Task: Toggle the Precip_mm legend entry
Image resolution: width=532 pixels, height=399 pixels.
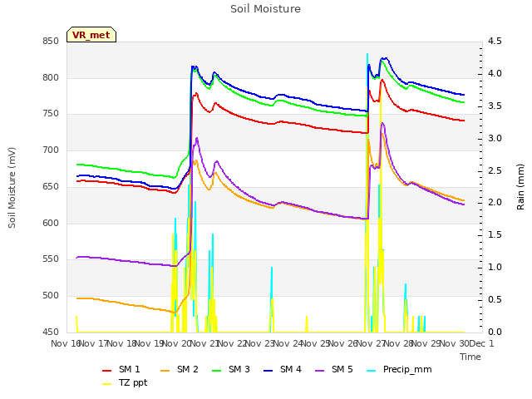Action: pos(399,369)
